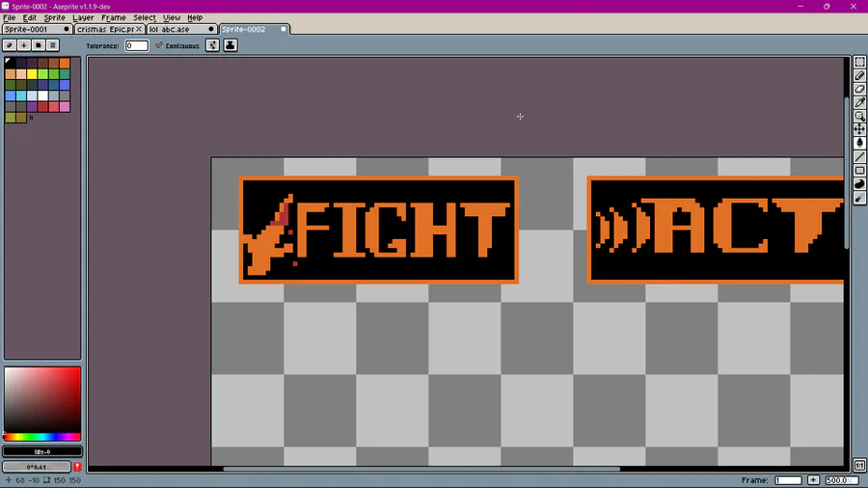Select the Paint Bucket tool

(x=859, y=144)
